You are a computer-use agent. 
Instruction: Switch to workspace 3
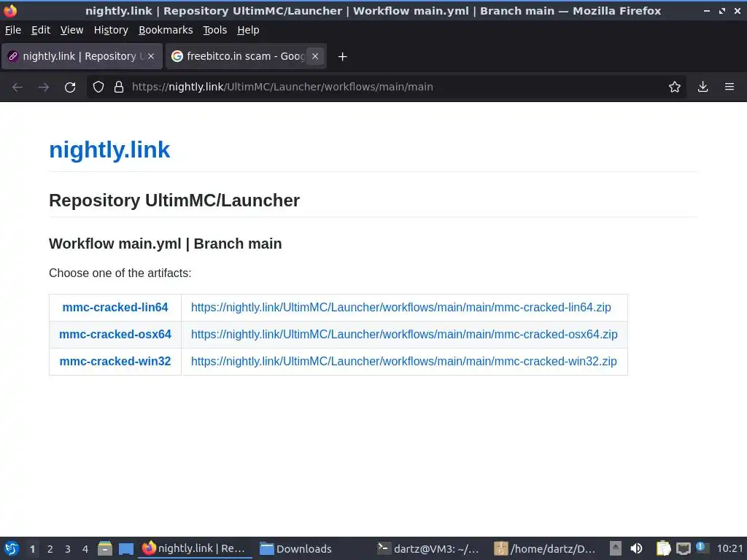click(x=68, y=549)
